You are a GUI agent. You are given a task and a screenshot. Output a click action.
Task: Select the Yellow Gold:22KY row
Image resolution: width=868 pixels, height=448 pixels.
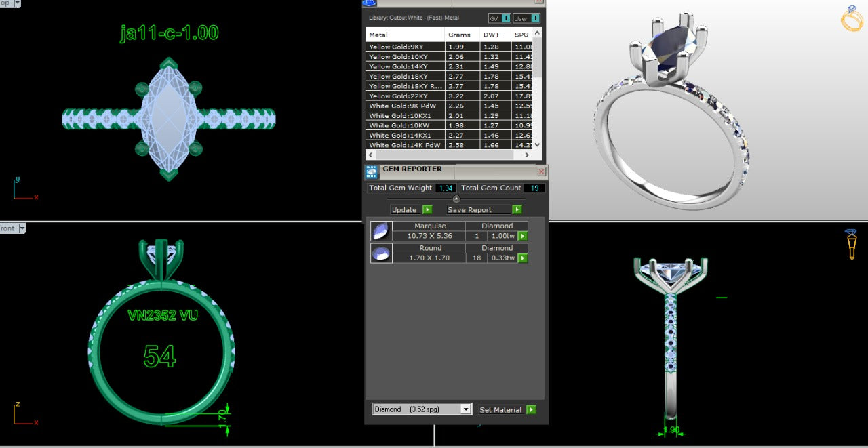point(449,96)
